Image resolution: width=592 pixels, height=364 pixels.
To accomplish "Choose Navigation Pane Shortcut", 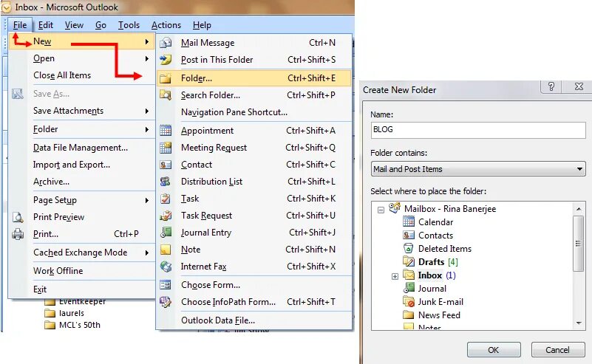I will 234,112.
